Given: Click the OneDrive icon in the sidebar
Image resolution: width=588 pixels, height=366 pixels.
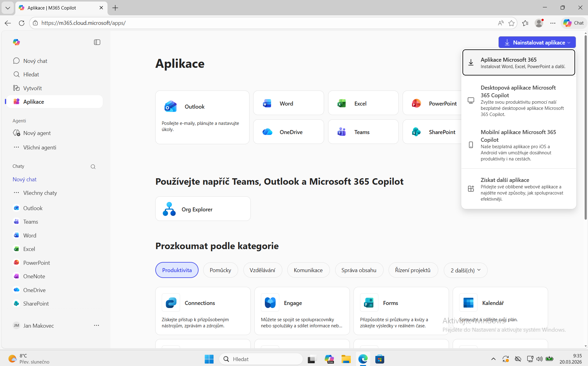Looking at the screenshot, I should [16, 290].
